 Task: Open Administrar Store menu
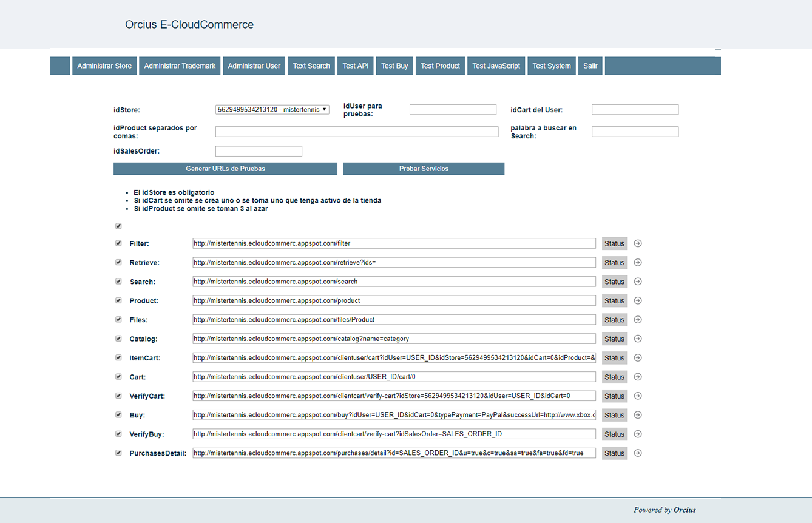tap(104, 66)
